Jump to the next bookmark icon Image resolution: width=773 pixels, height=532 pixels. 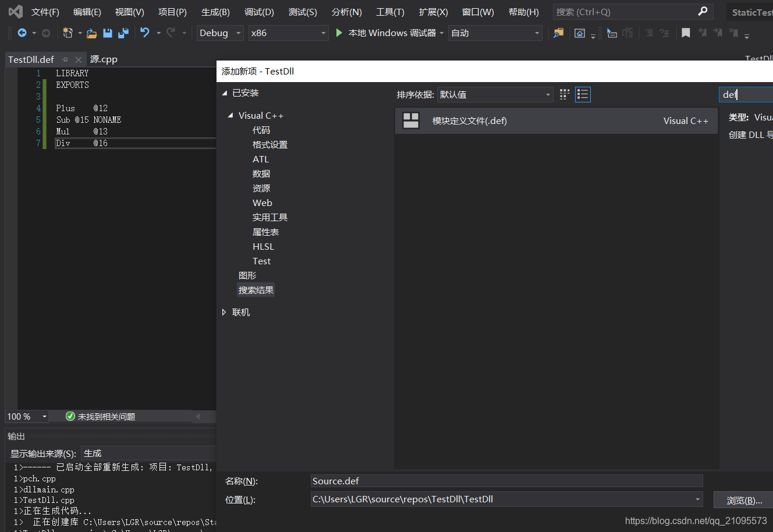click(x=718, y=33)
